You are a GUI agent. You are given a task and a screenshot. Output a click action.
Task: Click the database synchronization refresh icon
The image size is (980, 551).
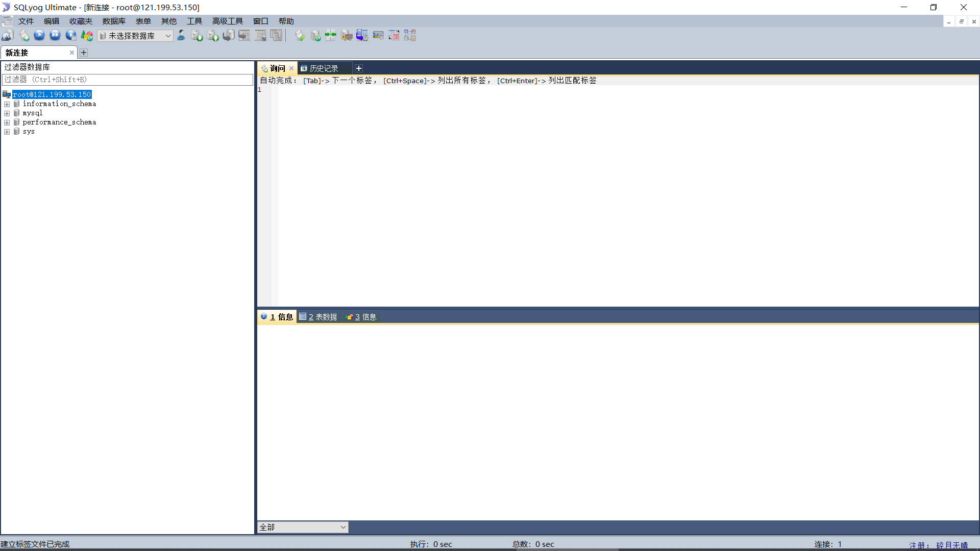click(316, 35)
